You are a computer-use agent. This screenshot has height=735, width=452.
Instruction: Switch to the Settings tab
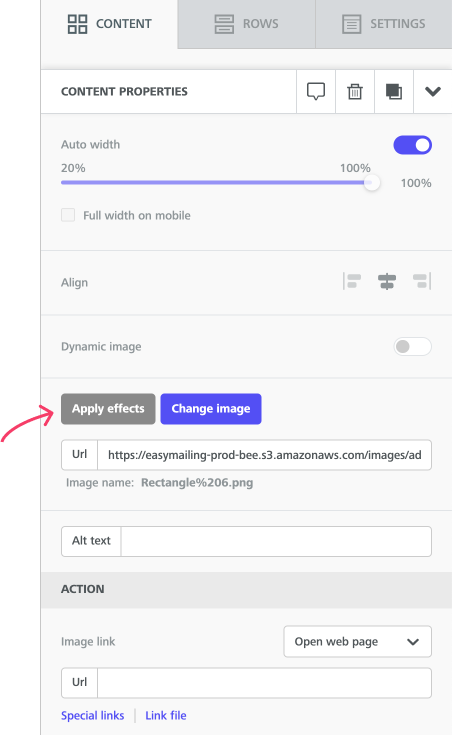point(384,24)
